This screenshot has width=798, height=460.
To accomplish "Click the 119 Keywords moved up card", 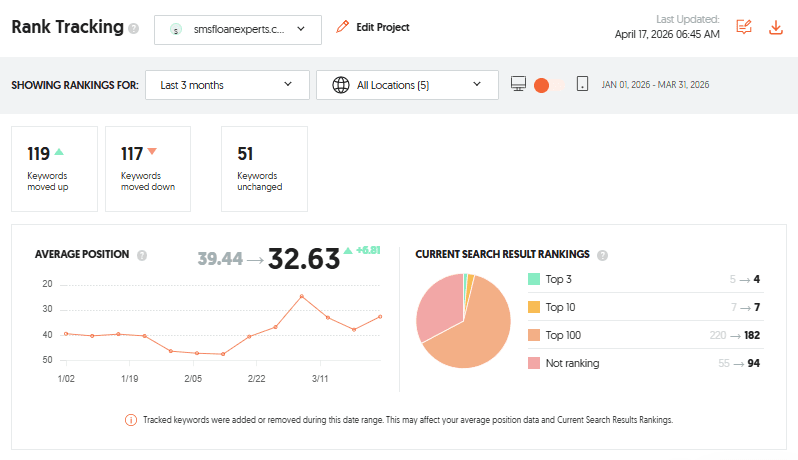I will (x=54, y=169).
